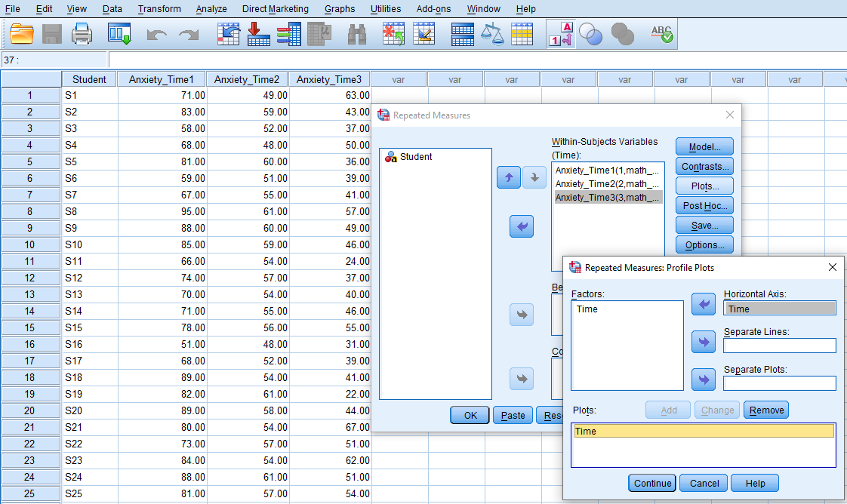Click Help in Profile Plots dialog
This screenshot has width=847, height=504.
coord(755,484)
